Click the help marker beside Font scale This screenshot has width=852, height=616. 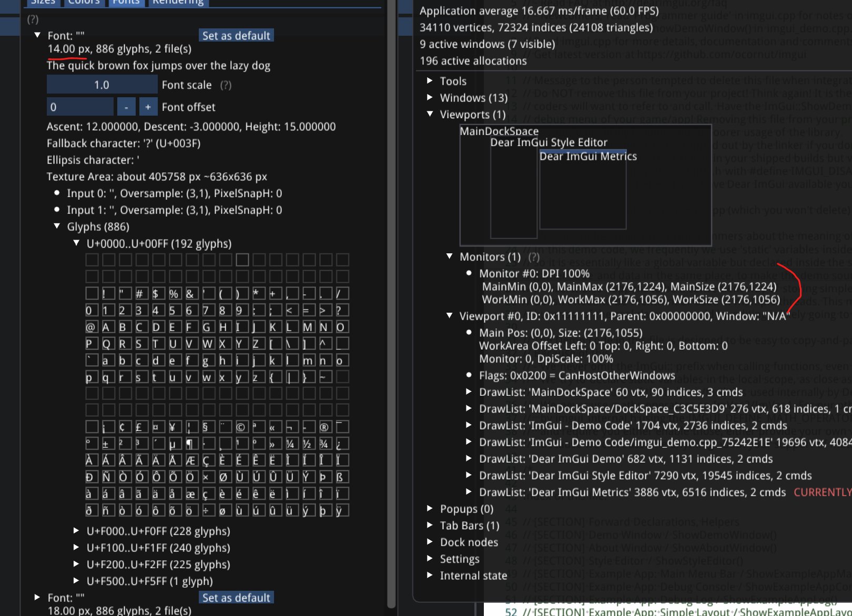[x=226, y=85]
